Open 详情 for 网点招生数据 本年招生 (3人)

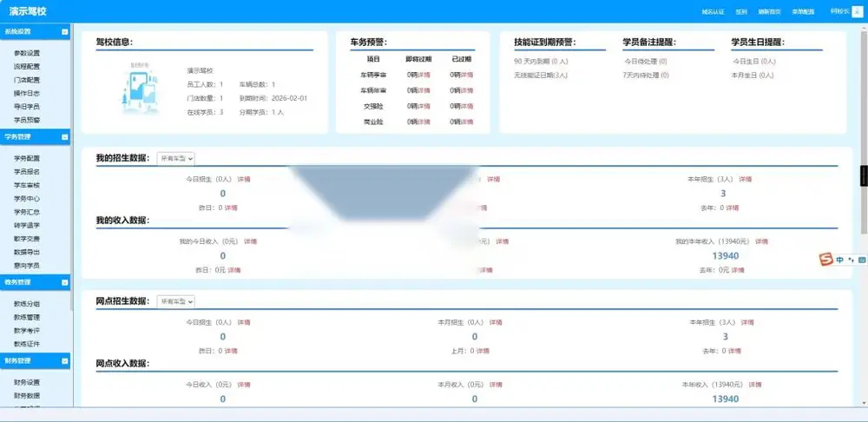point(746,322)
